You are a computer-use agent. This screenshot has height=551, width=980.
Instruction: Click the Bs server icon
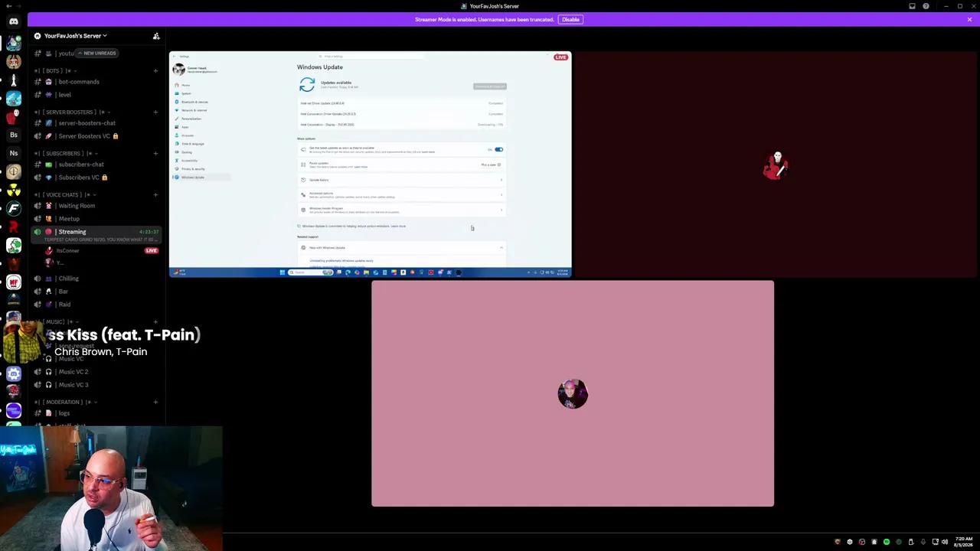[x=14, y=135]
